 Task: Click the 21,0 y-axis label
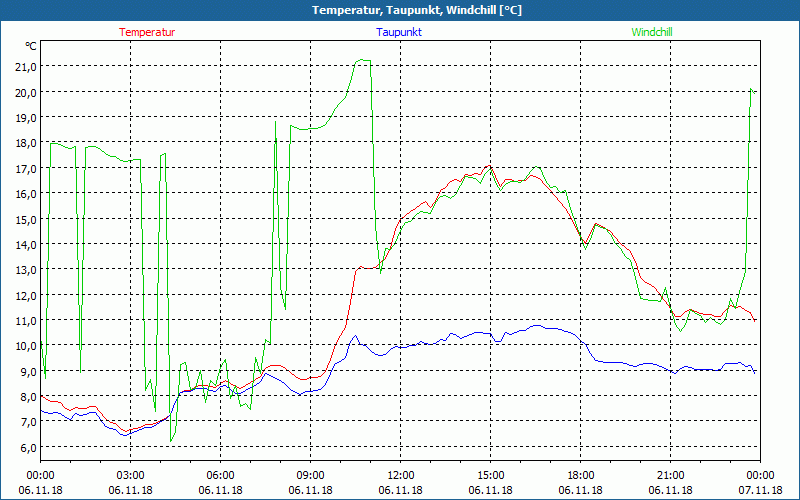(26, 67)
